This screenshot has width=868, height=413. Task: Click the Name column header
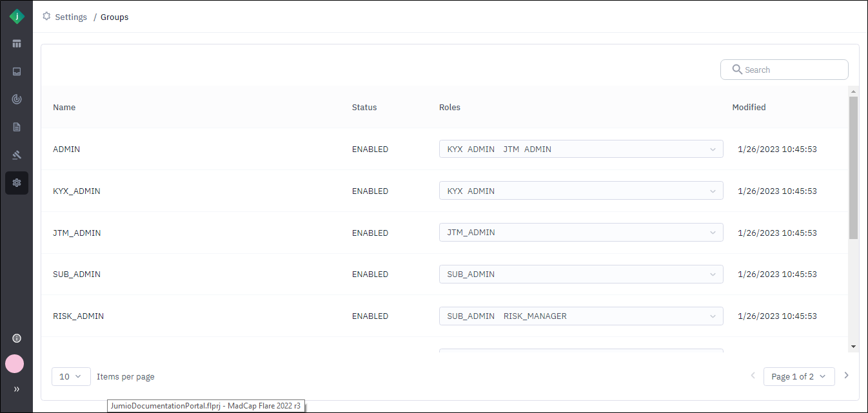[64, 108]
